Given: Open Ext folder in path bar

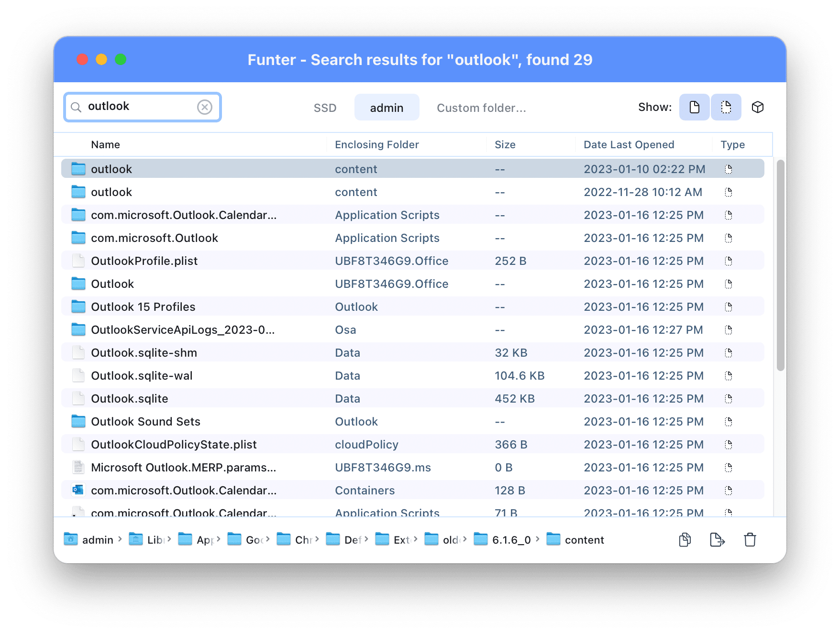Looking at the screenshot, I should click(393, 540).
